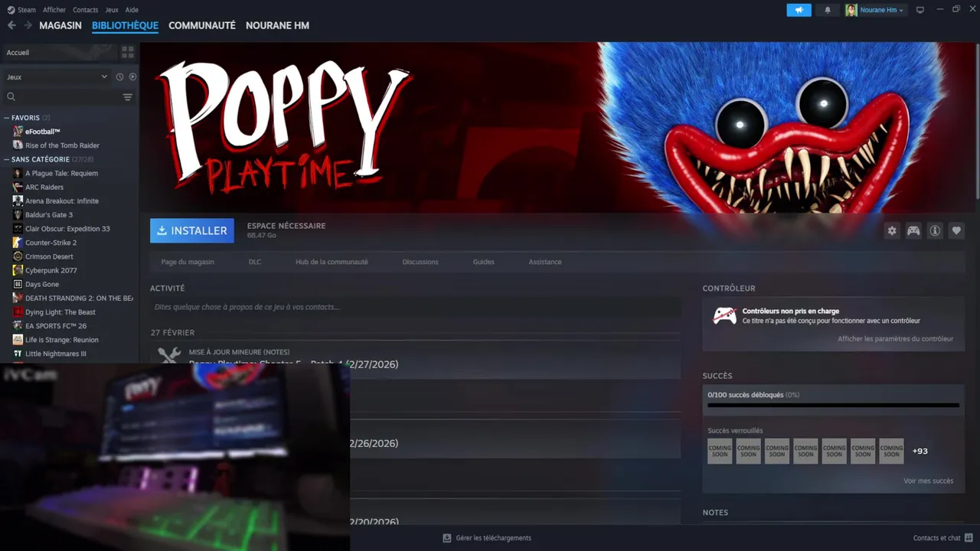Go forward with the right arrow
Screen dimensions: 980x551
[x=28, y=25]
